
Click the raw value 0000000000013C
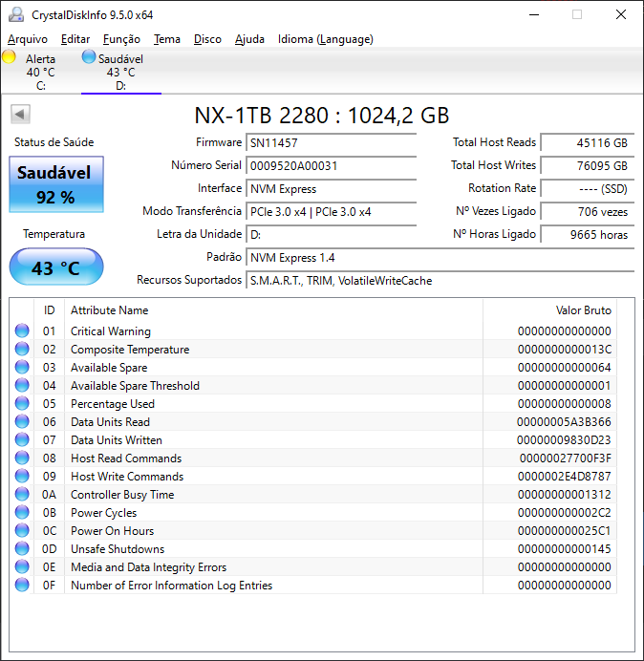pos(565,350)
